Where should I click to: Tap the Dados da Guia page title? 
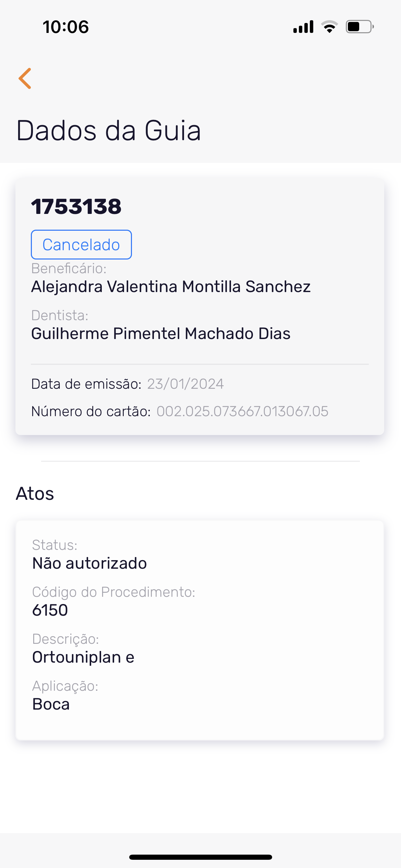point(109,131)
